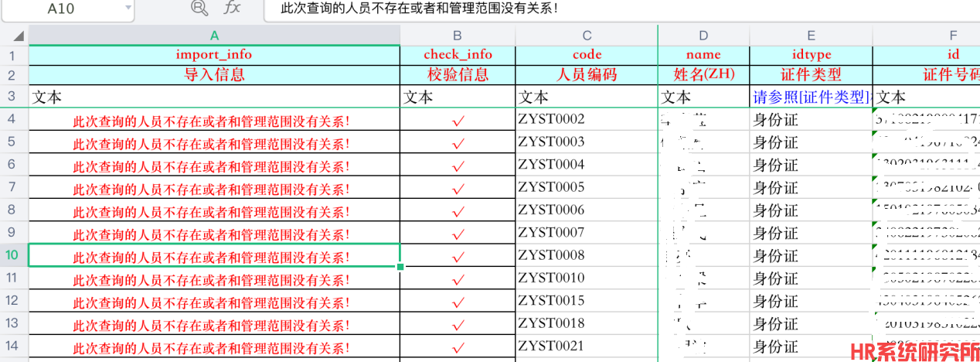Select row 10 header
980x362 pixels.
click(x=12, y=255)
